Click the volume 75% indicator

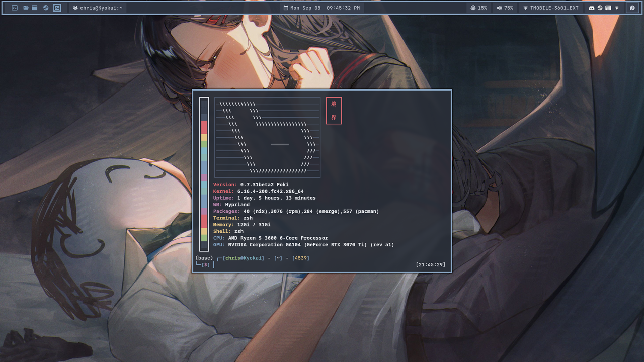pyautogui.click(x=505, y=8)
